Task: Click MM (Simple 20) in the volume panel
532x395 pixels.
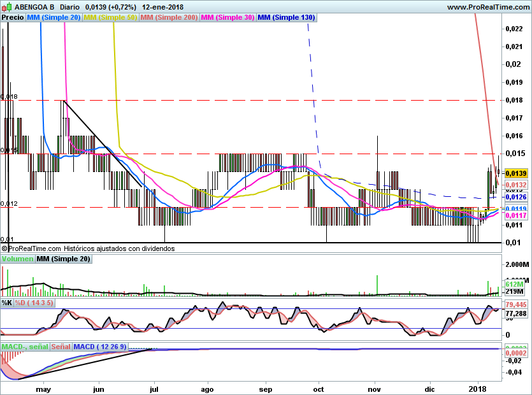Action: coord(63,259)
